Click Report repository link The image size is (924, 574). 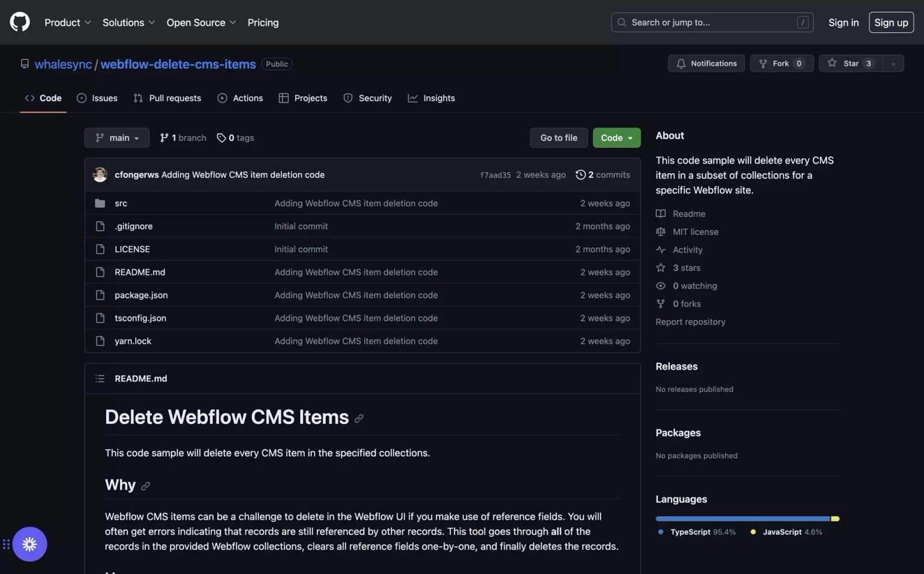pos(690,322)
